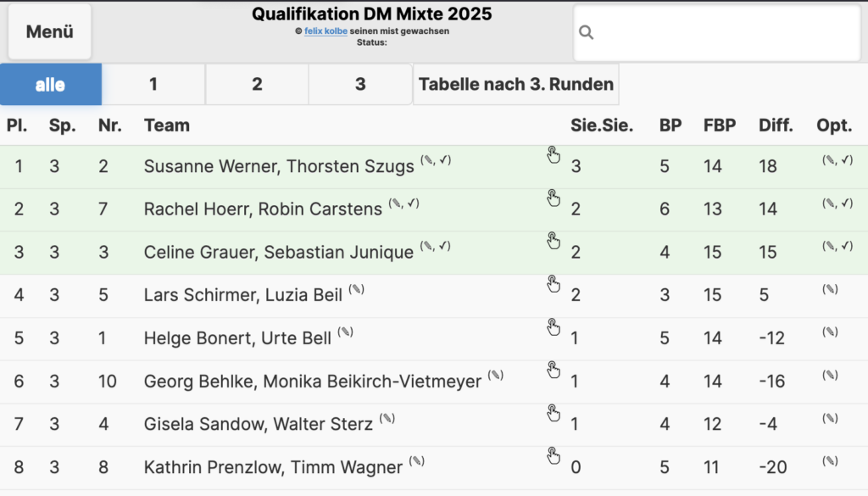Show round 3 results tab
Screen dimensions: 868x496
click(x=360, y=84)
